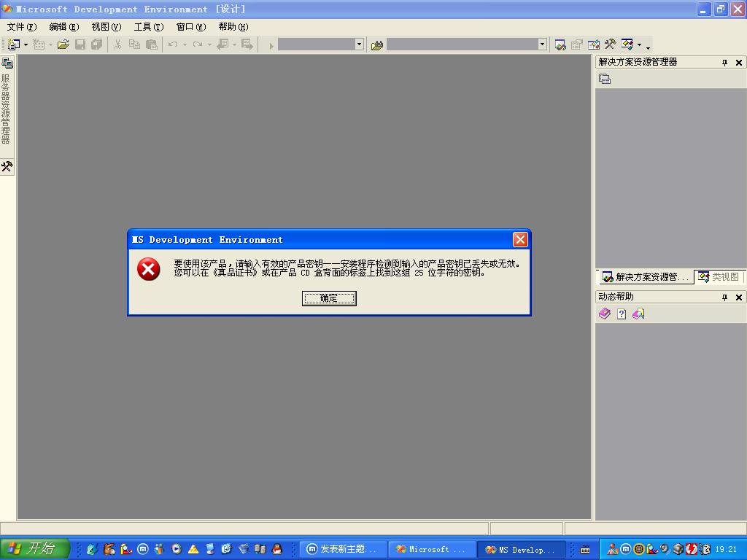
Task: Click the Navigate Backward toolbar icon
Action: [x=222, y=44]
